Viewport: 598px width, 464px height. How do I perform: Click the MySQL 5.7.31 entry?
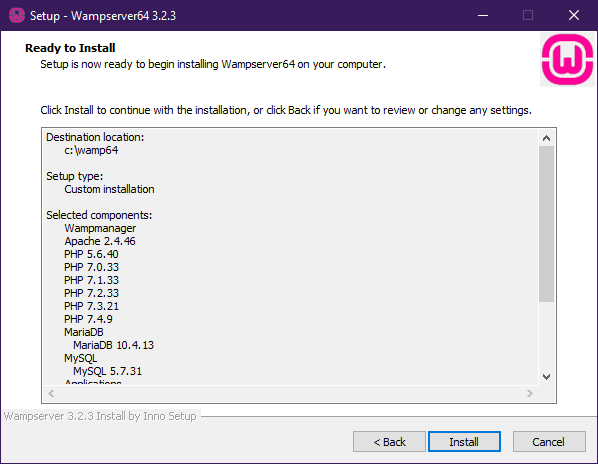click(107, 371)
